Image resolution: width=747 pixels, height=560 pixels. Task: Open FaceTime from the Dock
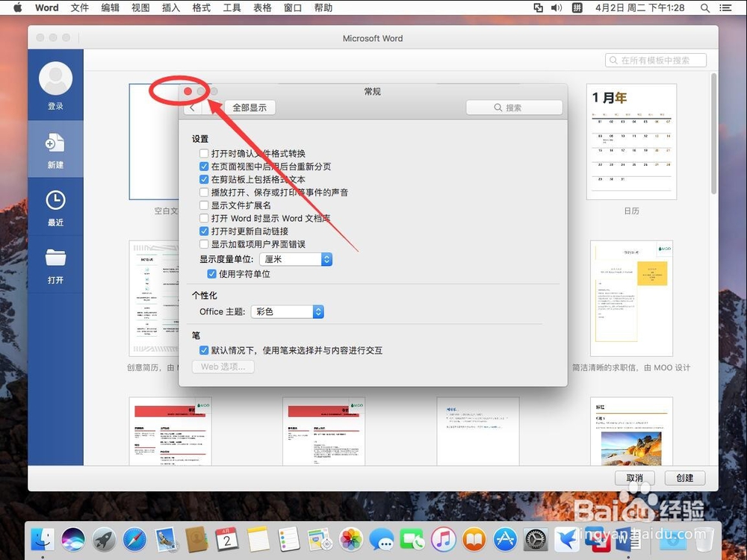point(412,540)
